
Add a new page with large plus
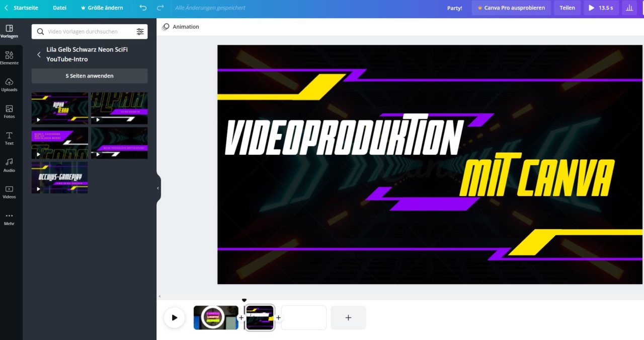pyautogui.click(x=348, y=317)
